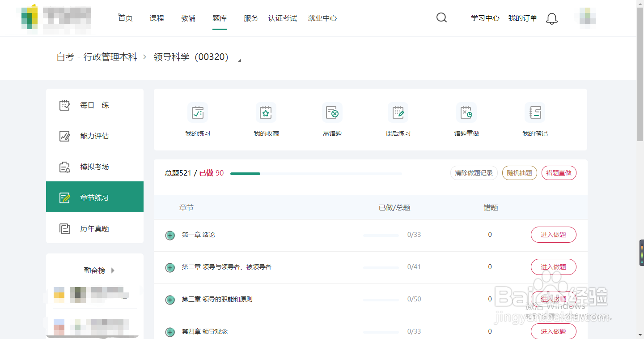Go to 首页 in top navigation
This screenshot has width=644, height=339.
tap(126, 18)
